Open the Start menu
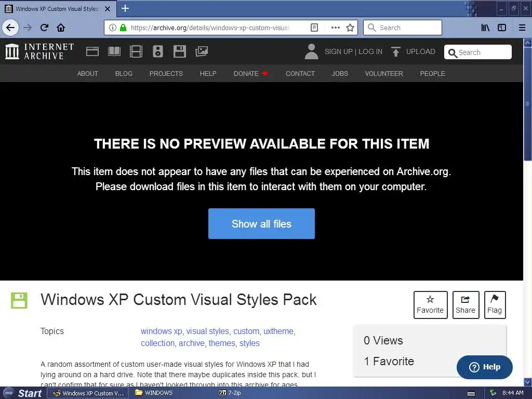Viewport: 532px width, 399px height. (23, 393)
